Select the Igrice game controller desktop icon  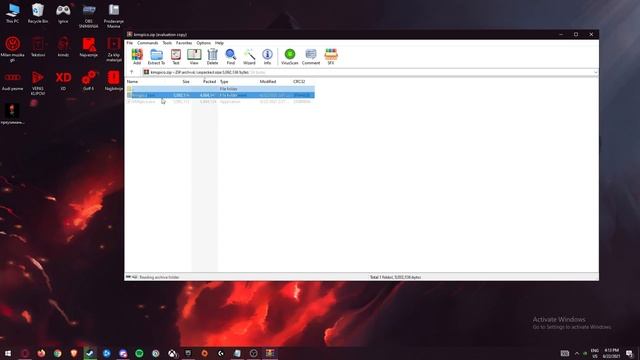[63, 13]
